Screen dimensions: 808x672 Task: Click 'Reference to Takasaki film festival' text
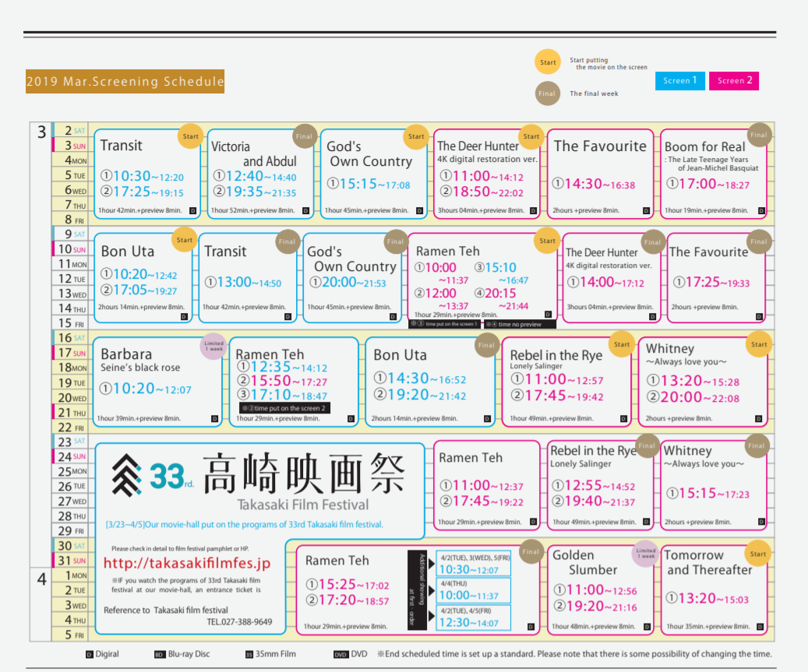tap(166, 610)
